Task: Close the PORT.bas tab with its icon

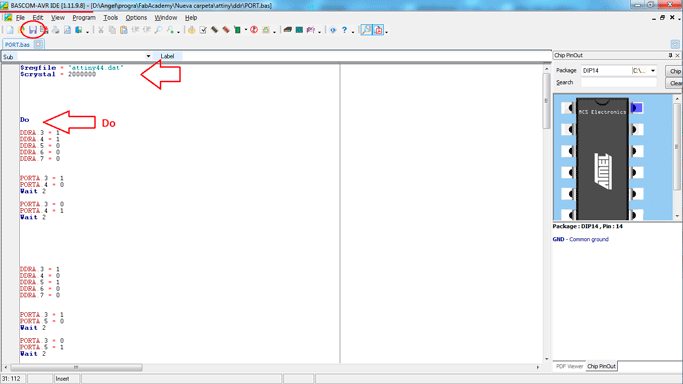Action: point(38,44)
